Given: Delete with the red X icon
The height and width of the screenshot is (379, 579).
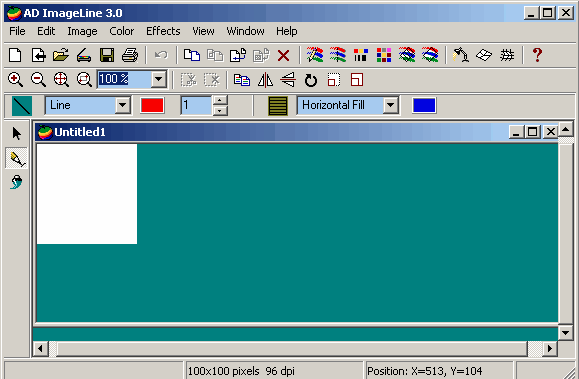Looking at the screenshot, I should pos(284,55).
